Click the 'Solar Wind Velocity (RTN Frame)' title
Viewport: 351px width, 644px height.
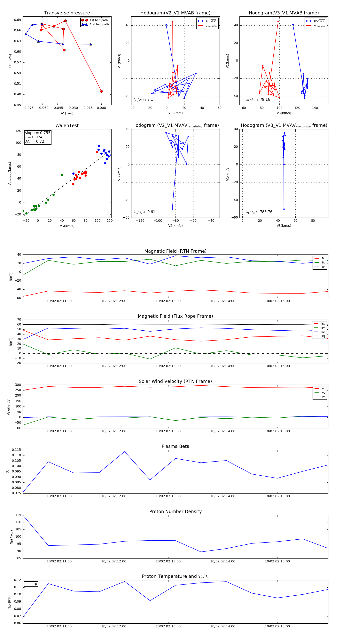[175, 381]
